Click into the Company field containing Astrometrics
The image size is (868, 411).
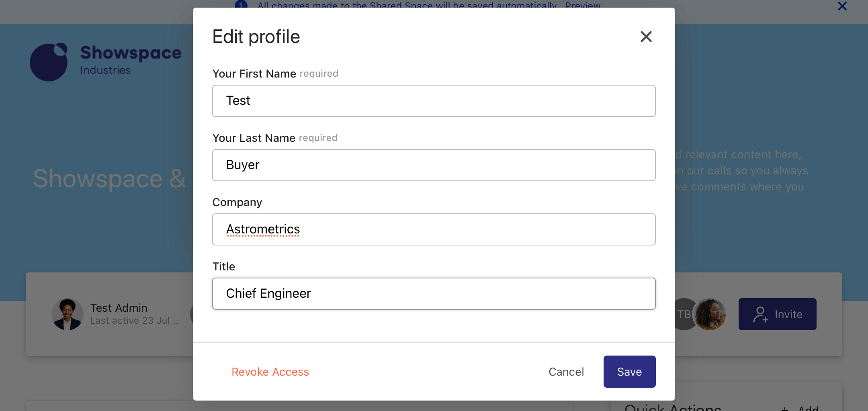click(x=434, y=229)
